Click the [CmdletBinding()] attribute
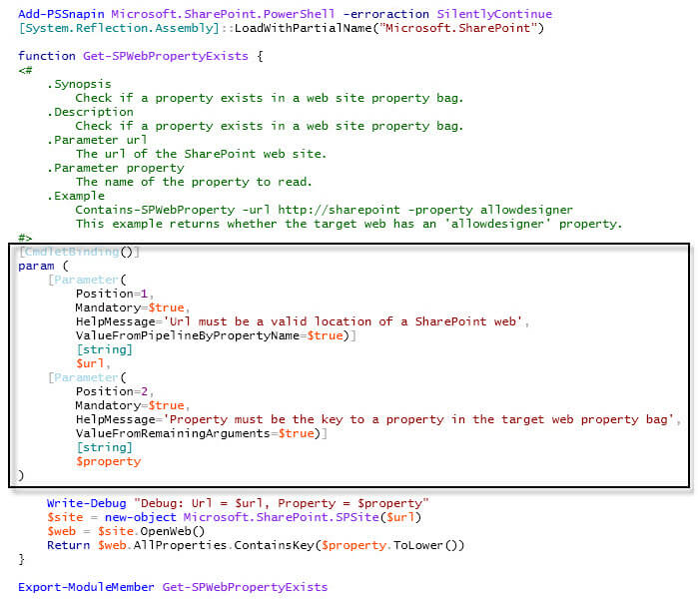 (x=79, y=253)
